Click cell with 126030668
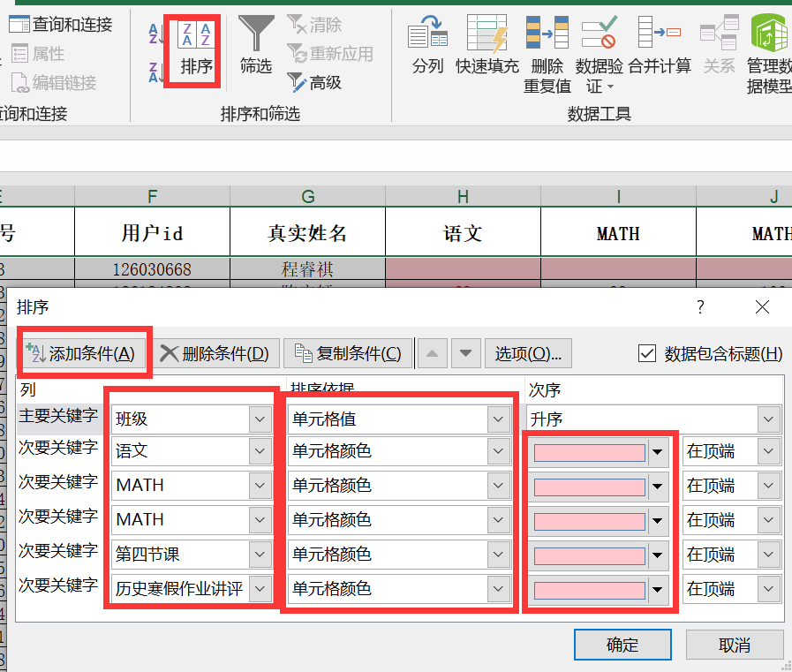The height and width of the screenshot is (672, 792). click(x=152, y=269)
